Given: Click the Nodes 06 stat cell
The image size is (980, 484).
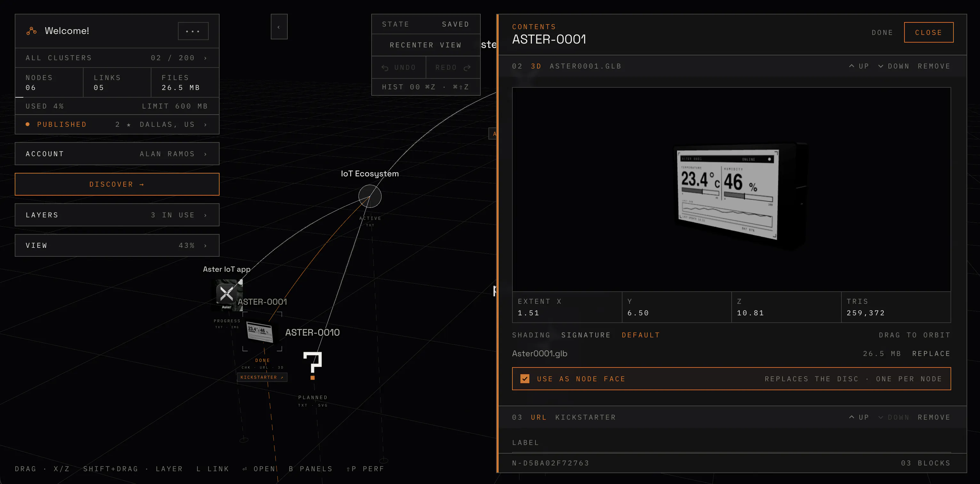Looking at the screenshot, I should click(49, 83).
